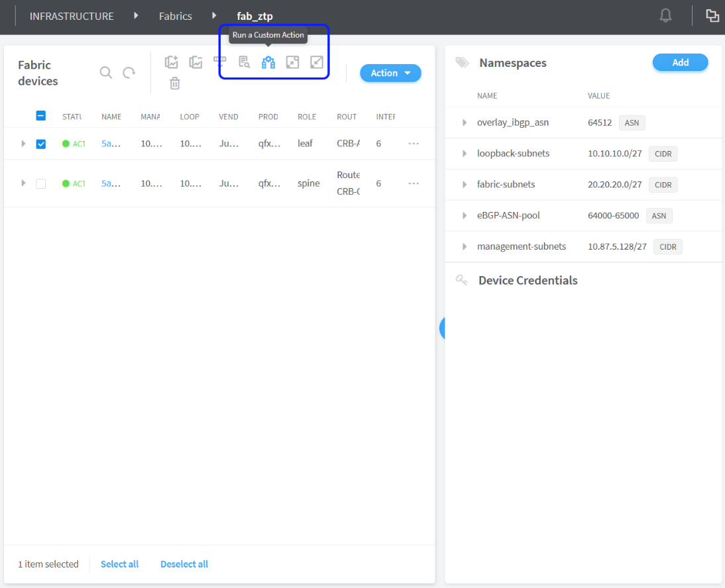Image resolution: width=725 pixels, height=588 pixels.
Task: Open the spine row three-dot menu
Action: (414, 183)
